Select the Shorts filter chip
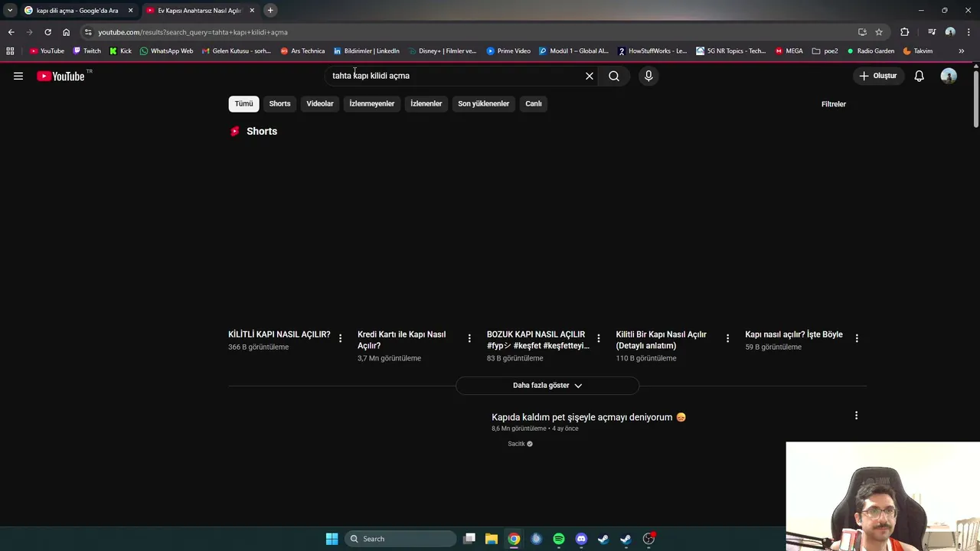This screenshot has width=980, height=551. coord(279,103)
